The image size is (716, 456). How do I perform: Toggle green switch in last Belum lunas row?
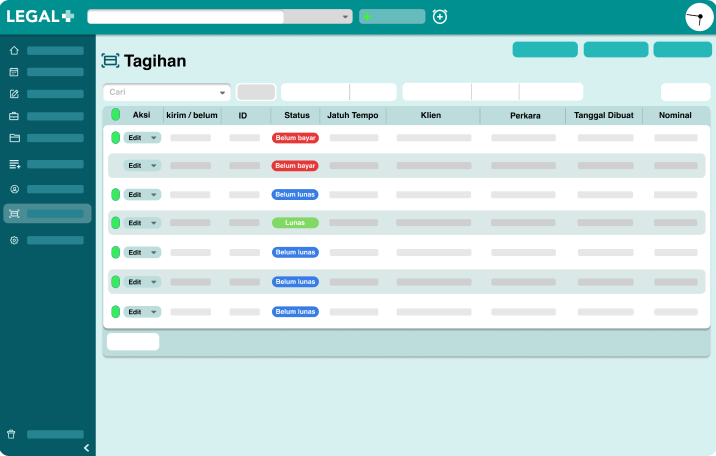tap(116, 312)
